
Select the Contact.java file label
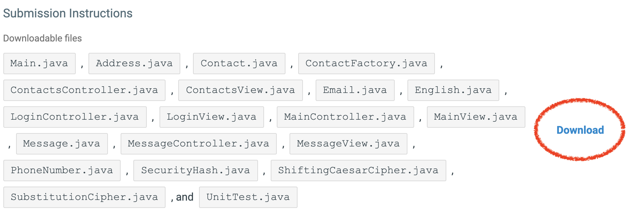click(x=239, y=64)
